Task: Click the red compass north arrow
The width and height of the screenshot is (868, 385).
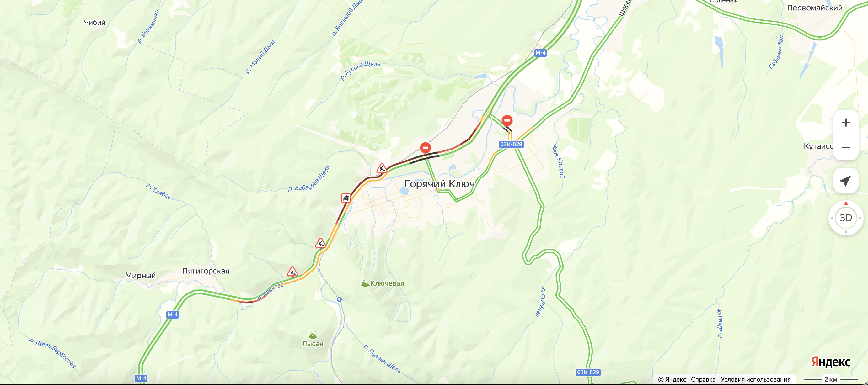Action: [846, 203]
